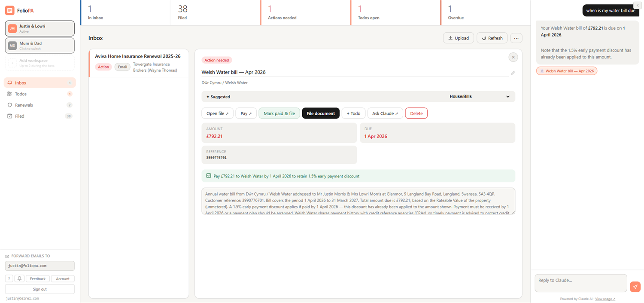Click the Reply to Claude input
This screenshot has height=303, width=644.
[x=581, y=283]
